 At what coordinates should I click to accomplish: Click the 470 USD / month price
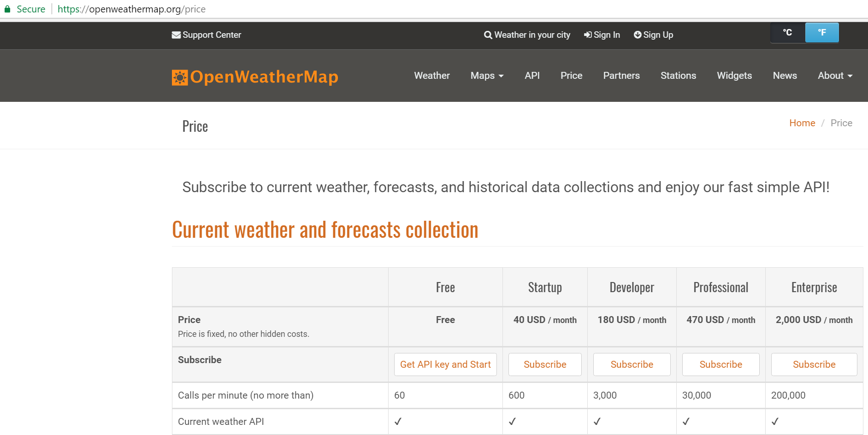720,320
